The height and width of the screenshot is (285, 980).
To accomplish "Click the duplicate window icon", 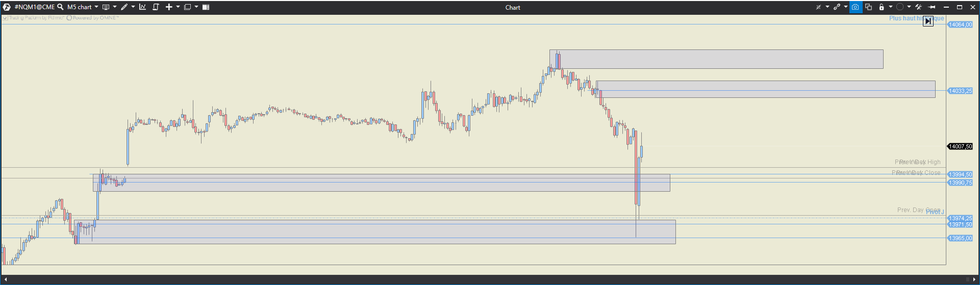I will (868, 7).
